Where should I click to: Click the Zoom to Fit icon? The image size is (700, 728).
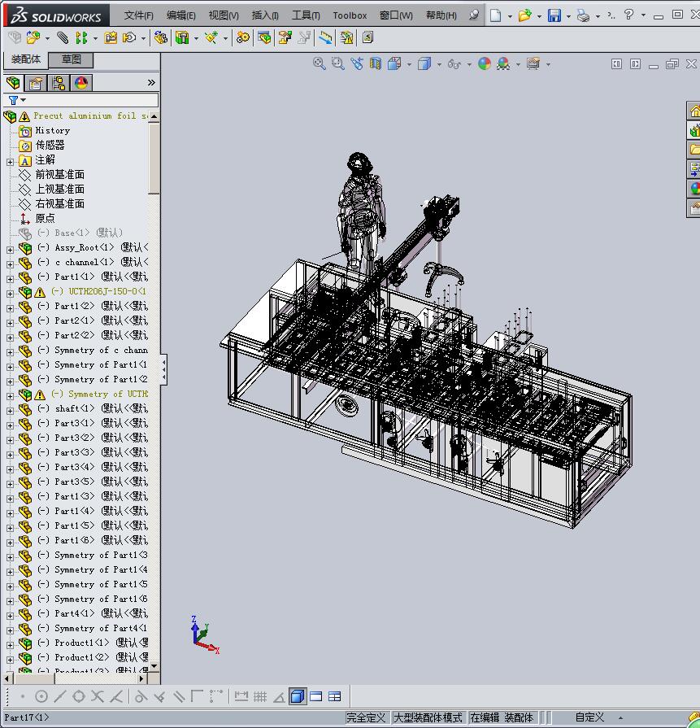pyautogui.click(x=319, y=63)
